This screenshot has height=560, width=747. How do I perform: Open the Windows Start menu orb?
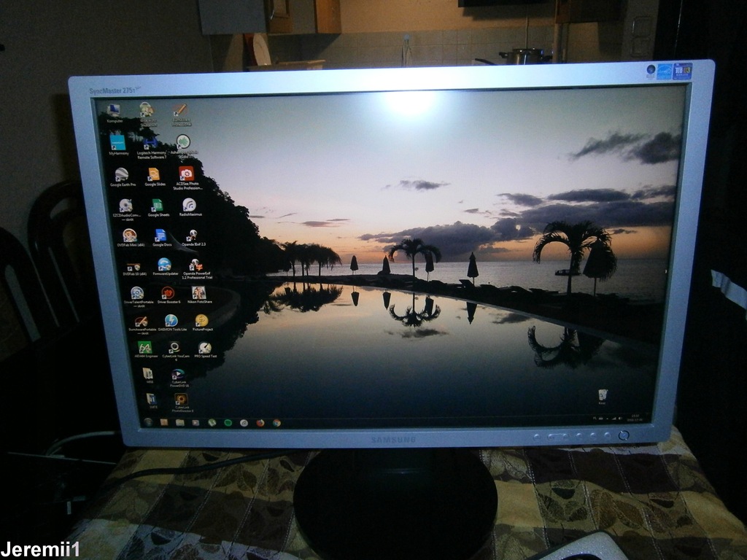coord(147,422)
